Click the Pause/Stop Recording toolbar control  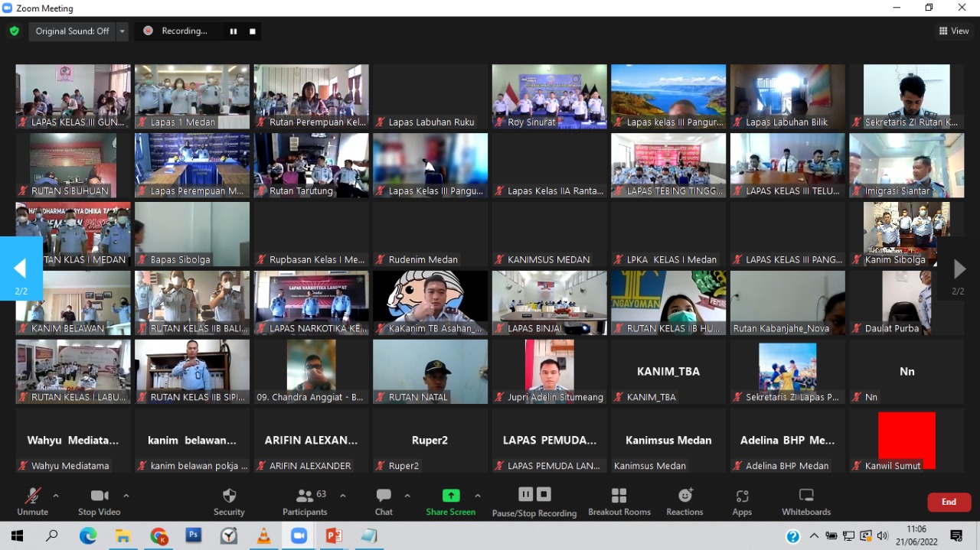coord(534,501)
